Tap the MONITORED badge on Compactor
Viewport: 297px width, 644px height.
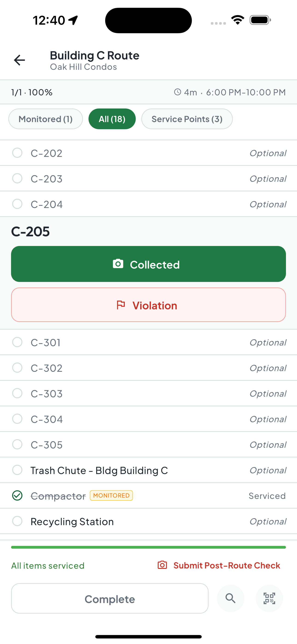point(111,495)
